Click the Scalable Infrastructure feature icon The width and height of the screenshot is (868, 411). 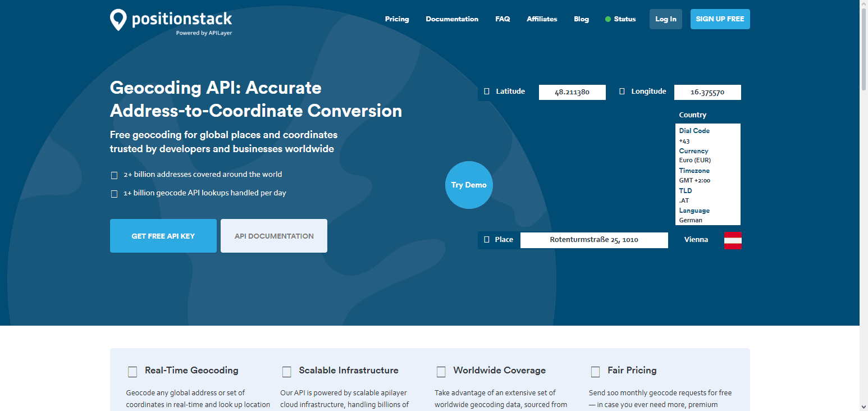287,372
